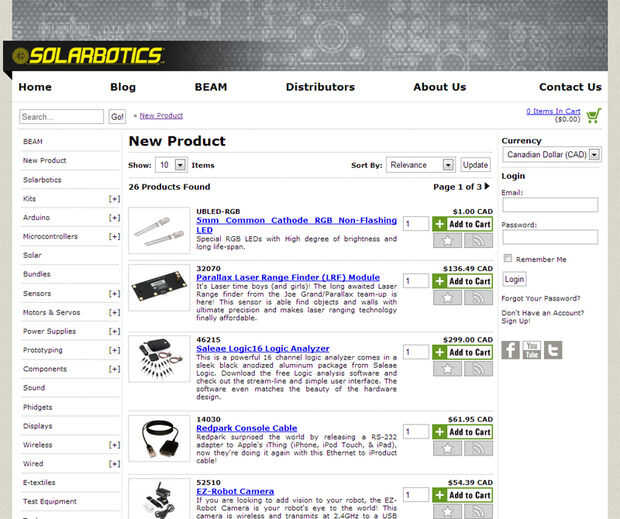The width and height of the screenshot is (620, 519).
Task: Expand the Power Supplies category
Action: [x=114, y=331]
